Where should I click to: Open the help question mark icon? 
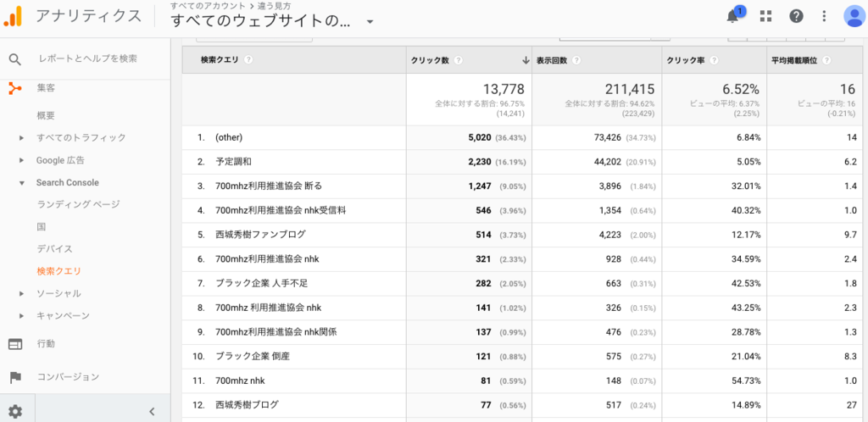(796, 16)
